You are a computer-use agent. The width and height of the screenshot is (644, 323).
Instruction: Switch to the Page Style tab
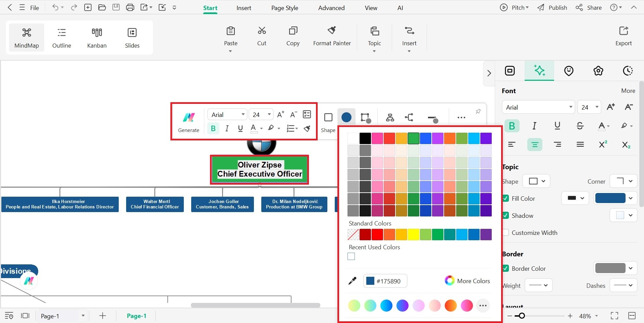[284, 8]
